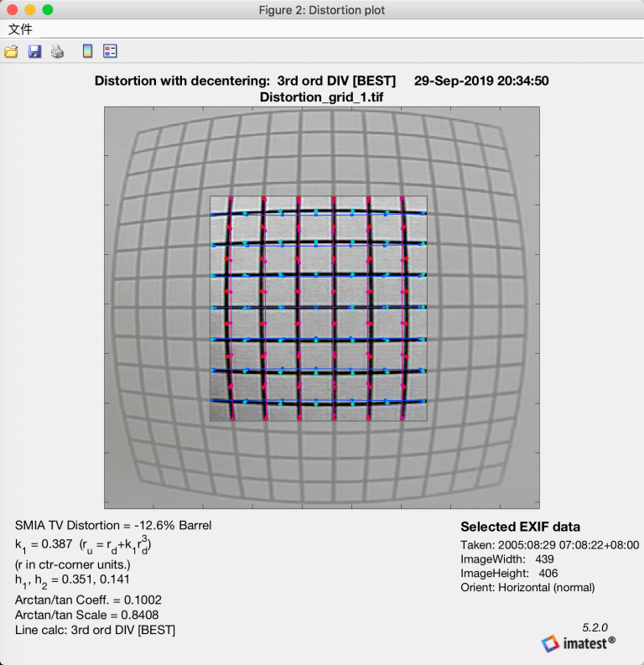
Task: Click the ImageWidth 439 EXIF entry
Action: (512, 558)
